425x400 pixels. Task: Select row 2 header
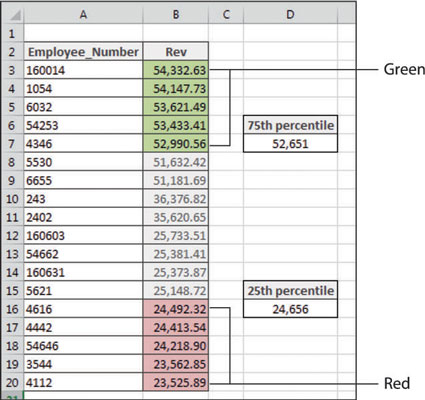click(x=13, y=52)
